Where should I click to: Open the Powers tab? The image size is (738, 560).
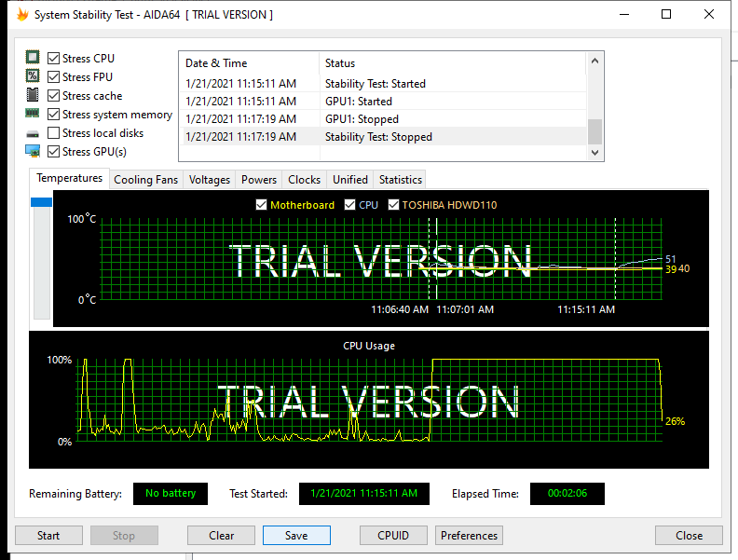(259, 180)
